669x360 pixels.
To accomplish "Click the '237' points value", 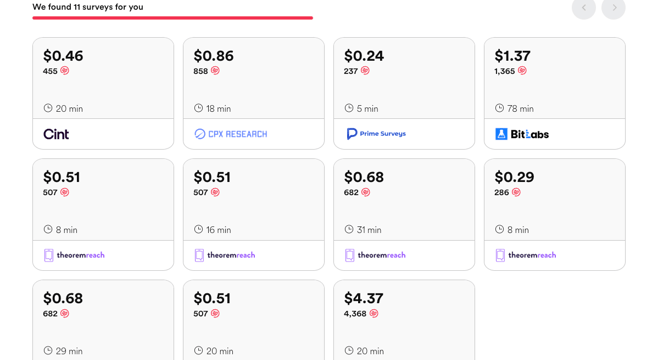I will (x=351, y=71).
